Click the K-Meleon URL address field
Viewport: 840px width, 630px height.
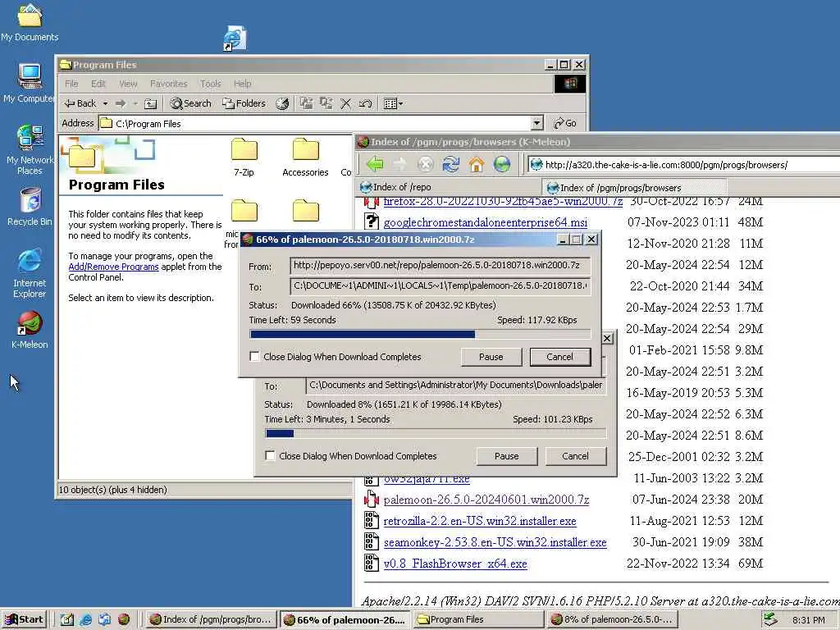click(683, 164)
